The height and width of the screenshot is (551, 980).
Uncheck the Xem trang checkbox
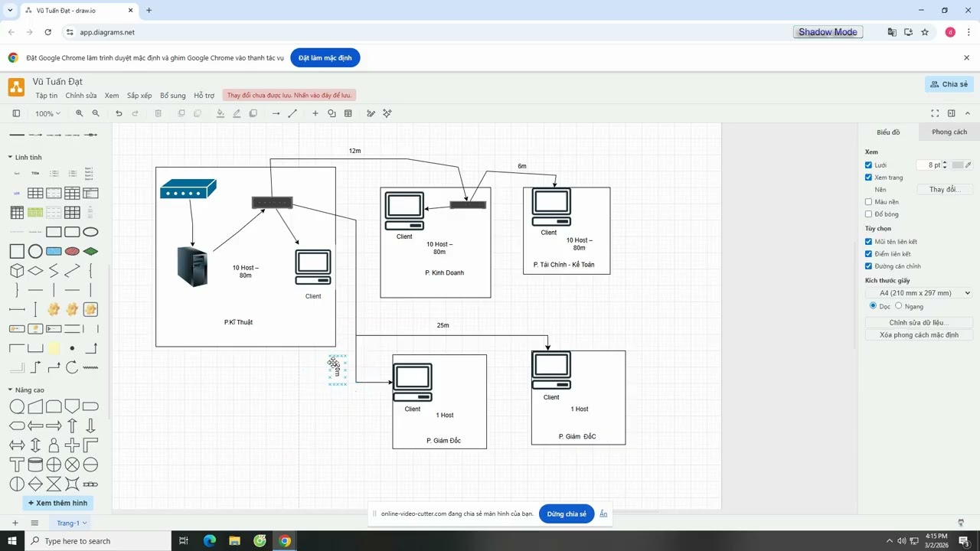(869, 178)
